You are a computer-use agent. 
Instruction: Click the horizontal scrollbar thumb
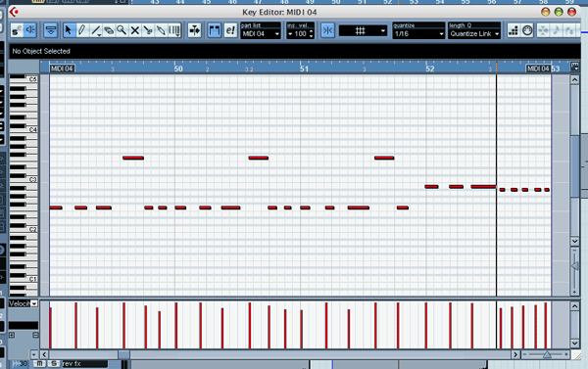(124, 354)
